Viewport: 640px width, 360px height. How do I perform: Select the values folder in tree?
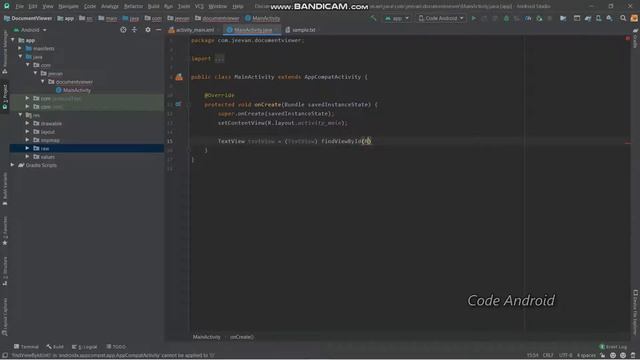[47, 157]
